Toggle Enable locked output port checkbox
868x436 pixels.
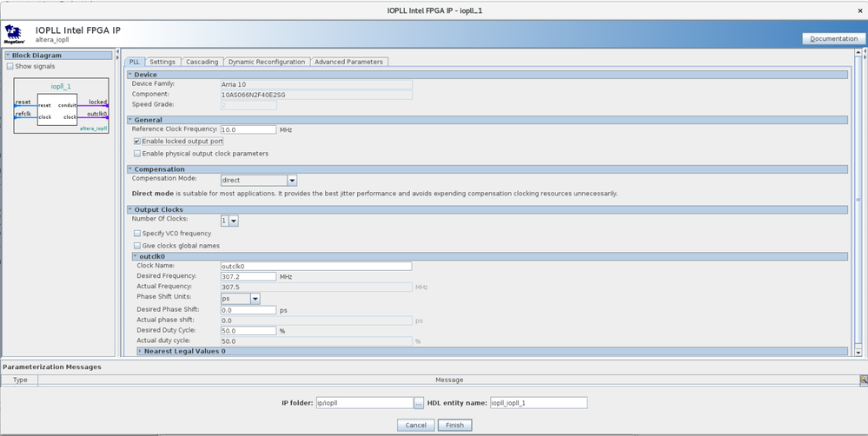coord(137,141)
